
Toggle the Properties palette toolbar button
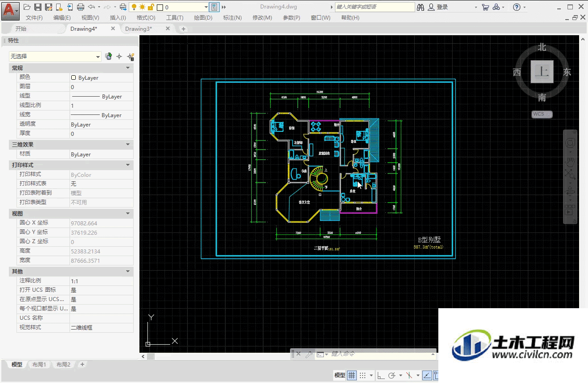pyautogui.click(x=214, y=7)
